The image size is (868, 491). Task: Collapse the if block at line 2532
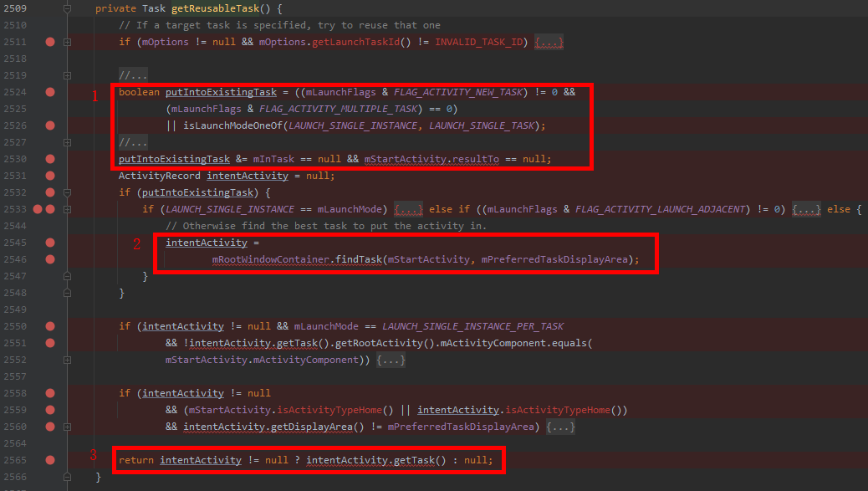pyautogui.click(x=67, y=192)
